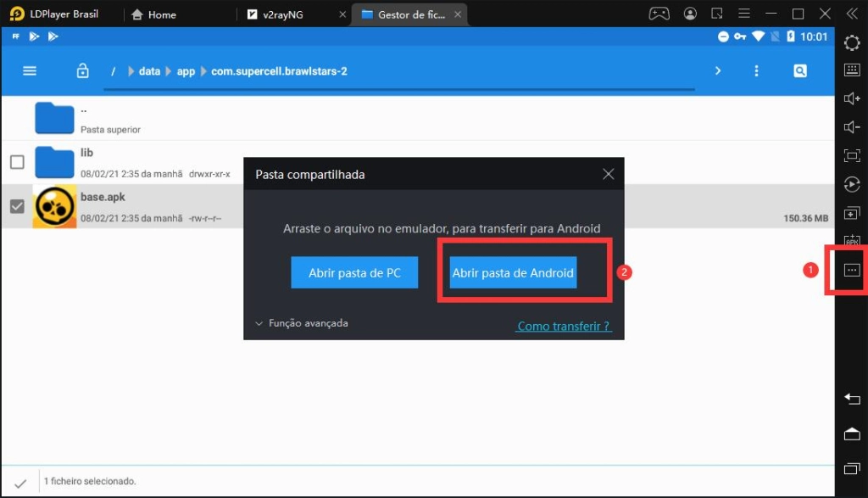Screen dimensions: 868x498
Task: Open the hamburger navigation menu
Action: point(30,71)
